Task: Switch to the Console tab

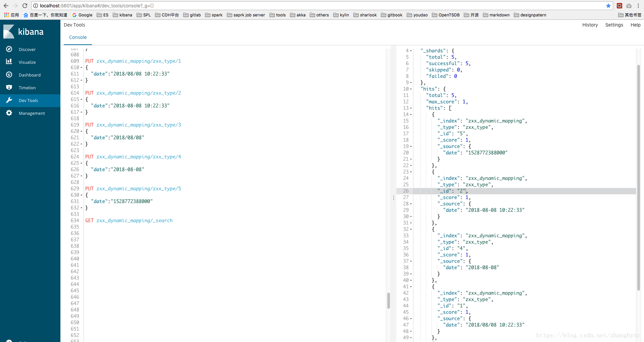Action: [x=78, y=37]
